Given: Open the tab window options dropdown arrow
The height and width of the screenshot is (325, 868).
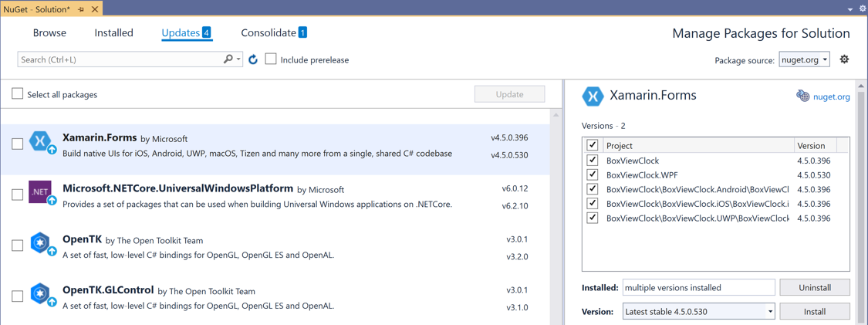Looking at the screenshot, I should [x=850, y=9].
